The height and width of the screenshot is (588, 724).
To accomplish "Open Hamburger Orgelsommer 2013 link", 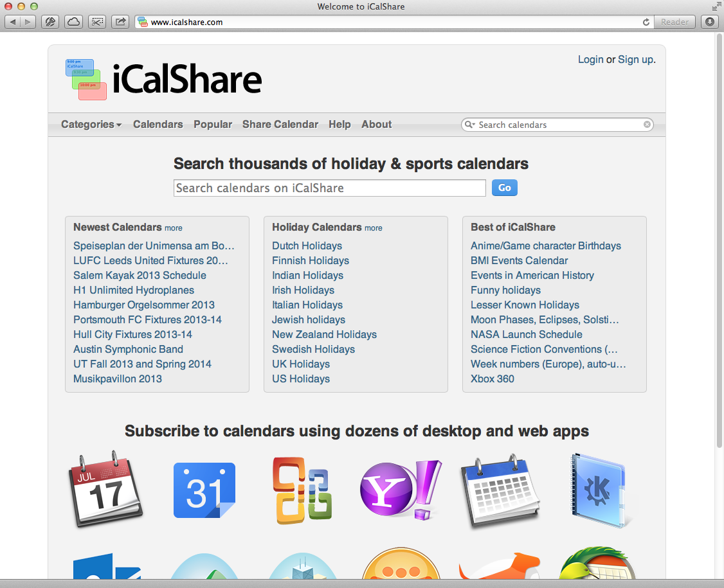I will [x=144, y=305].
